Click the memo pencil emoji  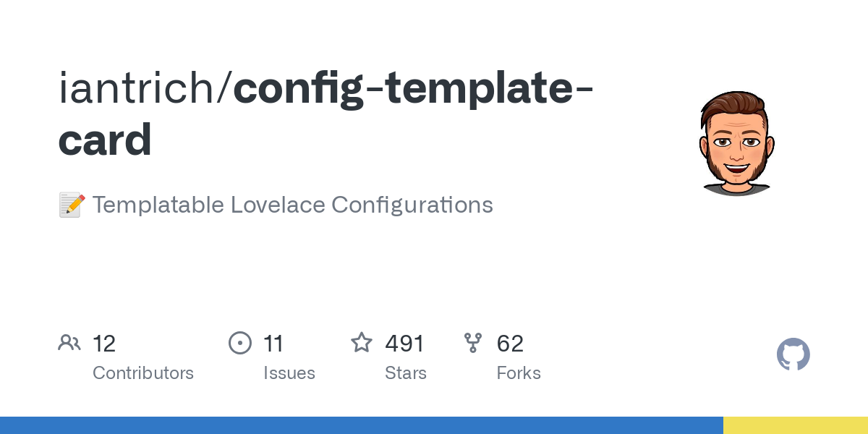coord(72,205)
